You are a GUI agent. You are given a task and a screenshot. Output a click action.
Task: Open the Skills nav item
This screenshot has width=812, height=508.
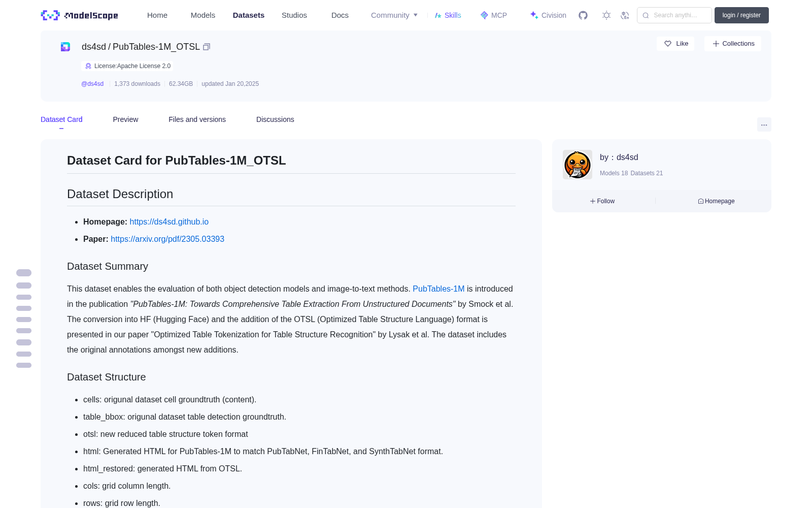point(448,15)
